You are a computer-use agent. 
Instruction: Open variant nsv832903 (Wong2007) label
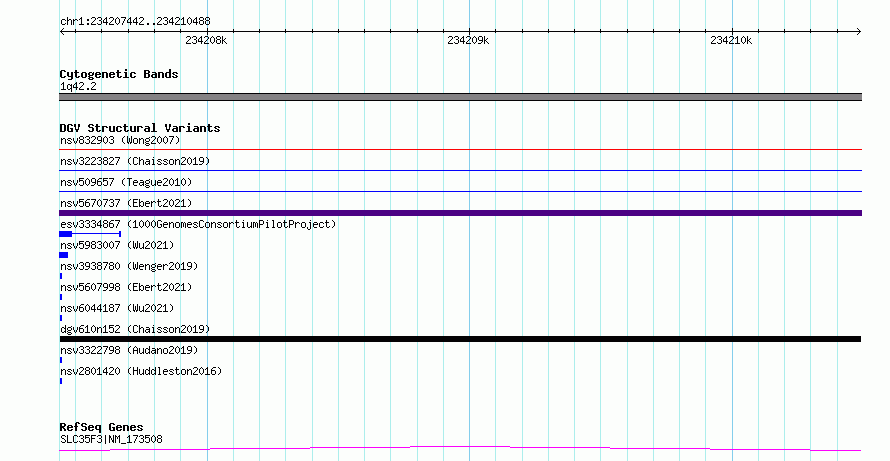click(x=120, y=140)
